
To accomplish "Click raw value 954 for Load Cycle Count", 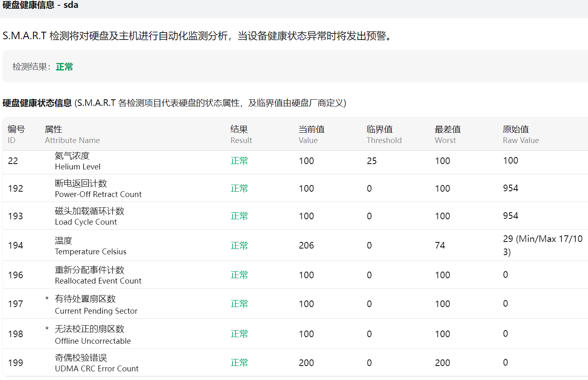I will [x=511, y=216].
